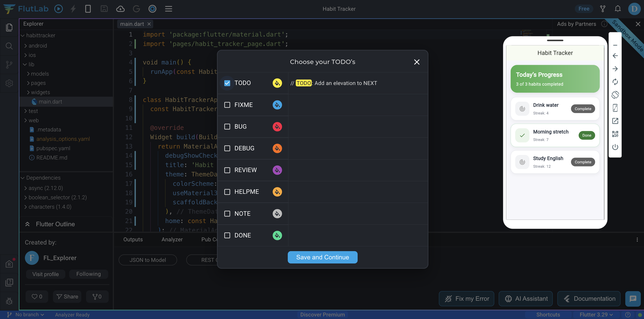Click the emulator power button icon
Viewport: 644px width, 319px height.
point(615,147)
